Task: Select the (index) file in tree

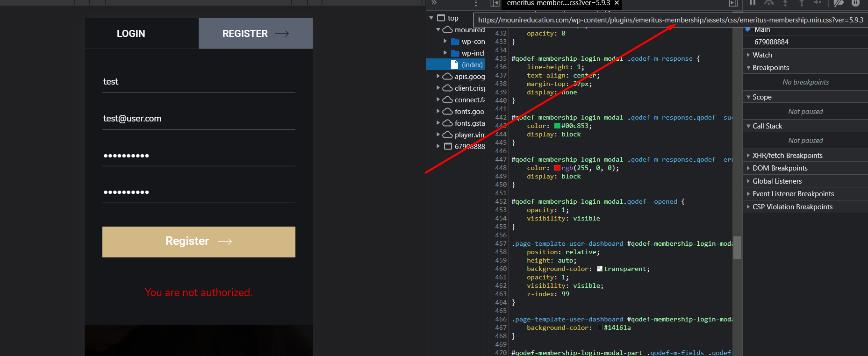Action: tap(456, 65)
